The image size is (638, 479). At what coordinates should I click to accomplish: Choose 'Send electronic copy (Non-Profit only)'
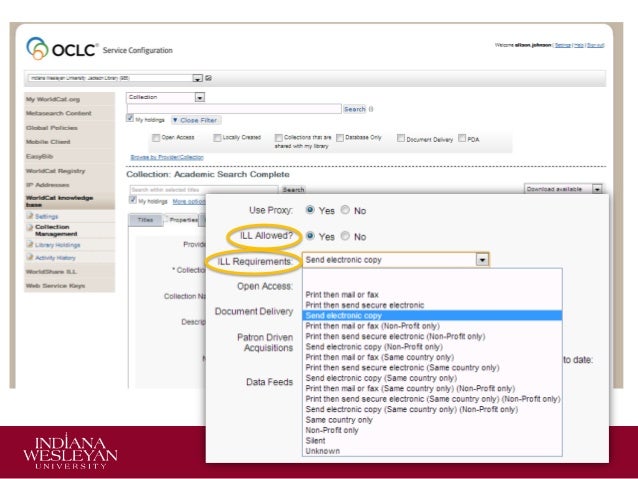click(x=374, y=347)
